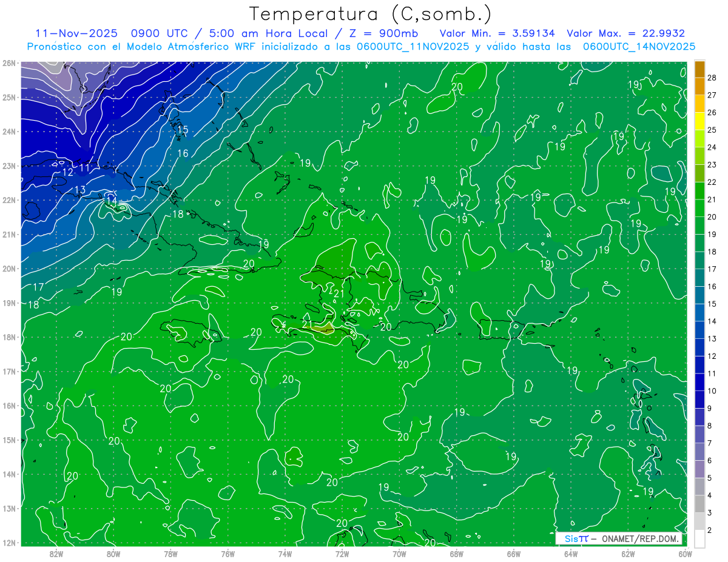The width and height of the screenshot is (728, 562).
Task: Click the 64W longitude axis label
Action: coord(571,554)
